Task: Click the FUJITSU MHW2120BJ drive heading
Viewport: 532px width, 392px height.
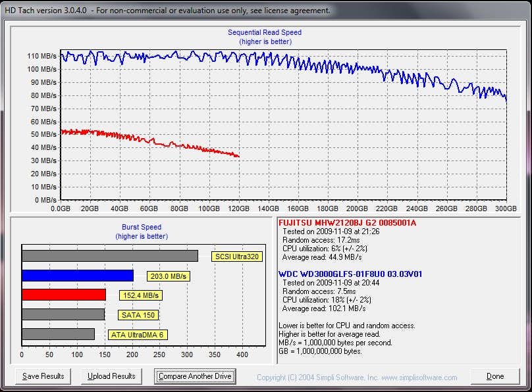Action: pos(347,222)
